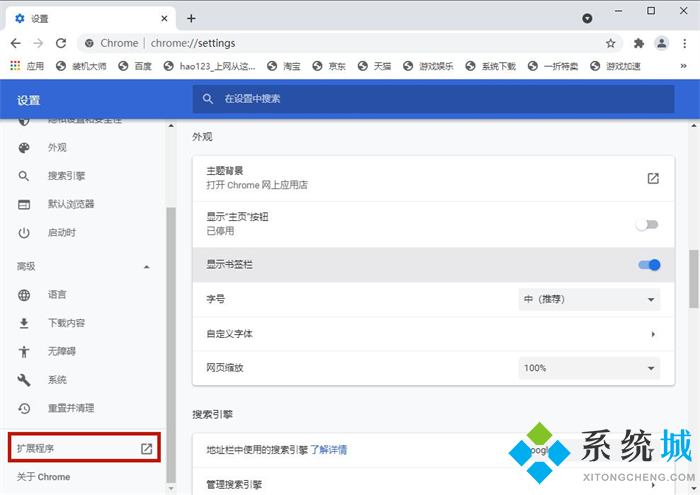Click the main page vertical scrollbar thumb
The height and width of the screenshot is (495, 700).
coord(694,279)
